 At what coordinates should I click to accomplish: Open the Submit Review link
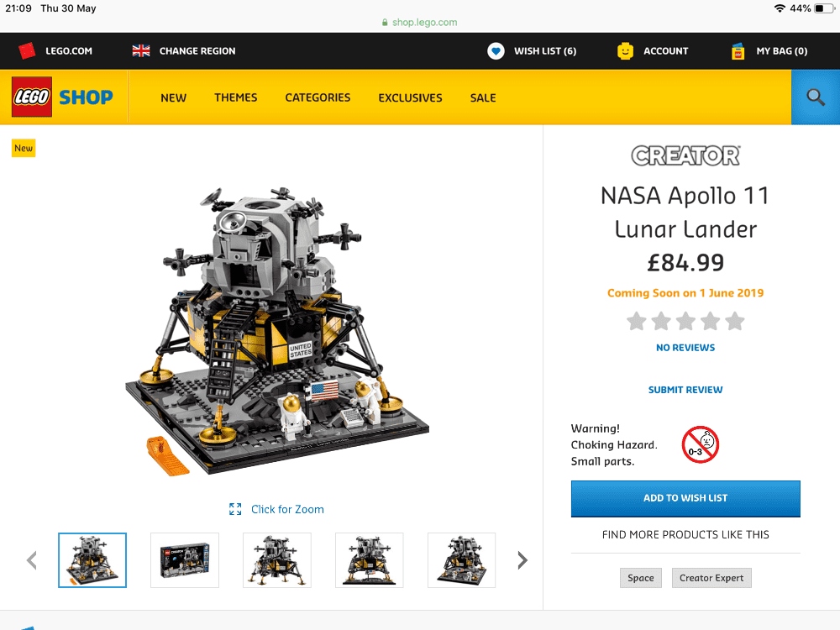tap(685, 390)
